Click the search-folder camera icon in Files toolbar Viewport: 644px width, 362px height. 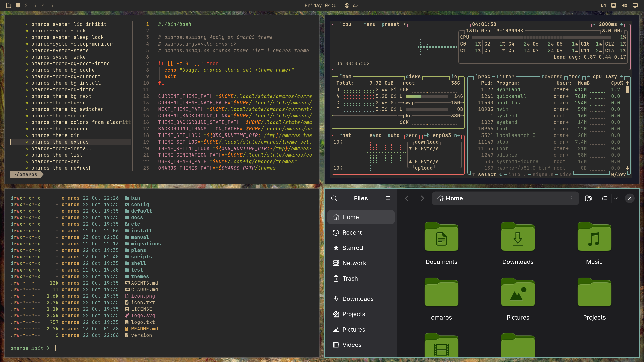point(588,198)
